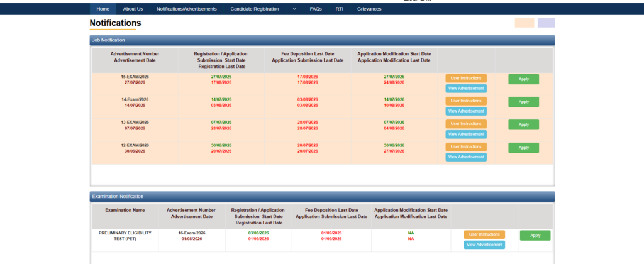Go to About Us page
Image resolution: width=644 pixels, height=264 pixels.
[133, 9]
